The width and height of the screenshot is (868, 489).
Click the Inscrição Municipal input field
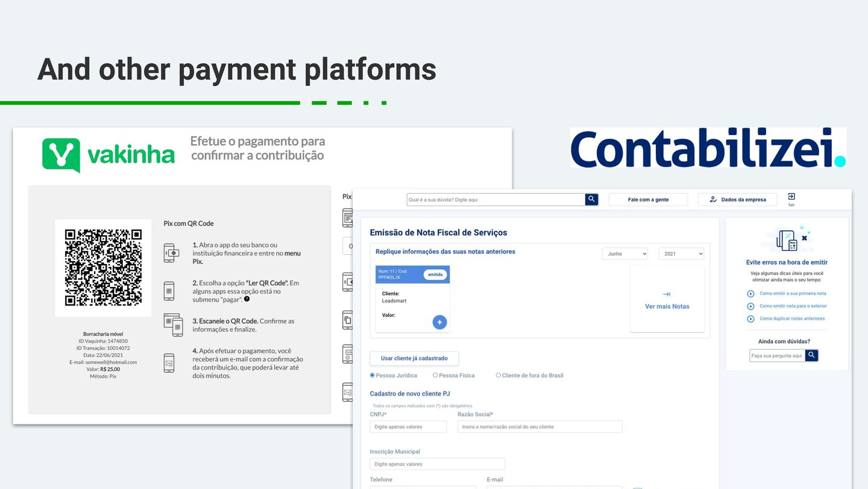click(438, 464)
